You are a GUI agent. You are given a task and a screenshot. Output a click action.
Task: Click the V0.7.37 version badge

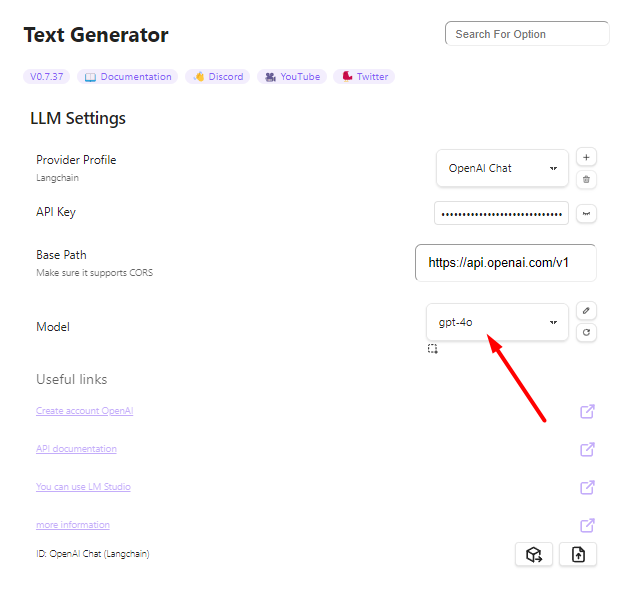(x=47, y=76)
